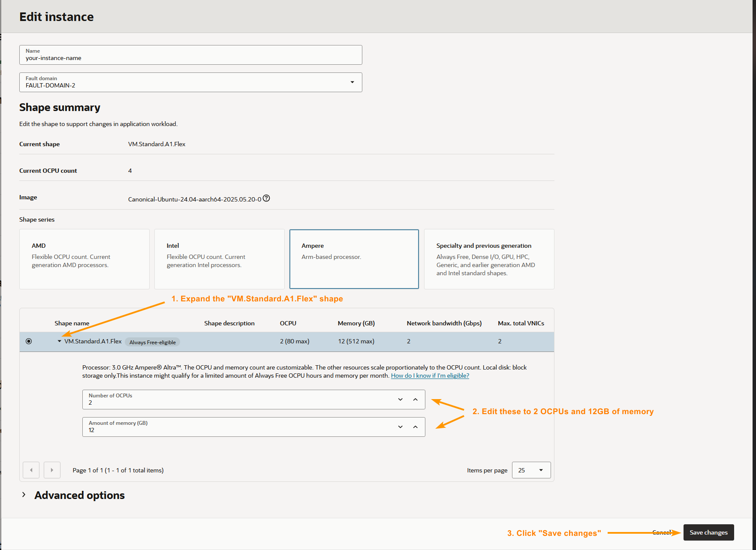Click the Number of OCPUs input field
The height and width of the screenshot is (550, 756).
254,400
